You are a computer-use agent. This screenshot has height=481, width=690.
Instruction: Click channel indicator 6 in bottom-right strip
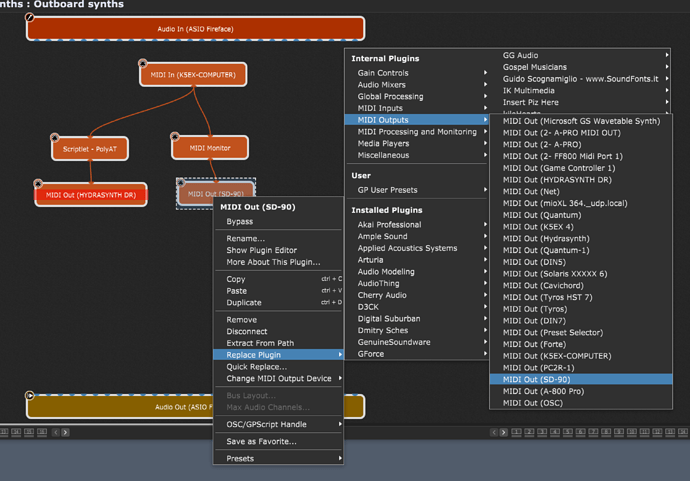580,432
